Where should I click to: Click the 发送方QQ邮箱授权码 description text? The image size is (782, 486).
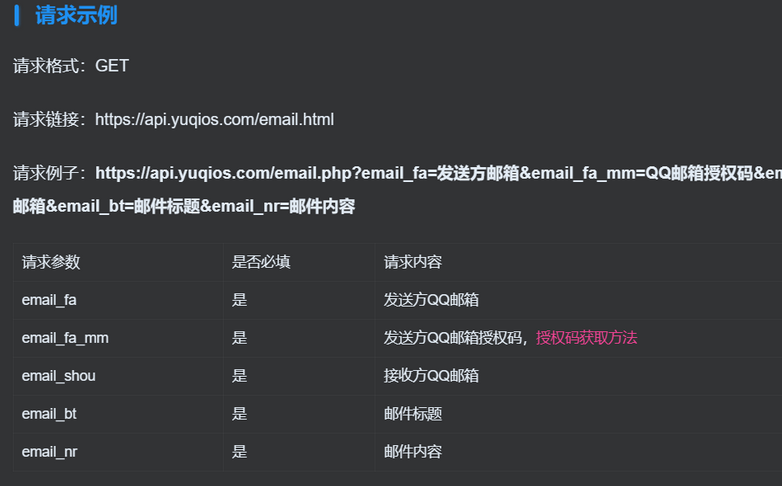452,338
